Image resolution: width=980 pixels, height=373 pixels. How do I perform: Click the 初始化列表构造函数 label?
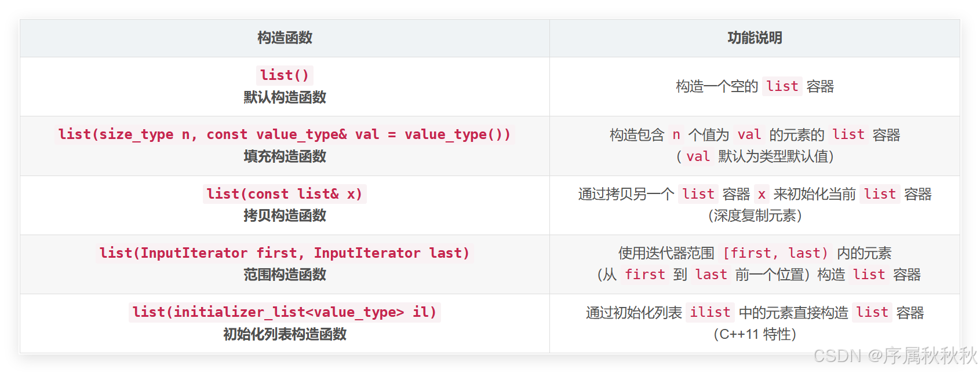point(285,334)
